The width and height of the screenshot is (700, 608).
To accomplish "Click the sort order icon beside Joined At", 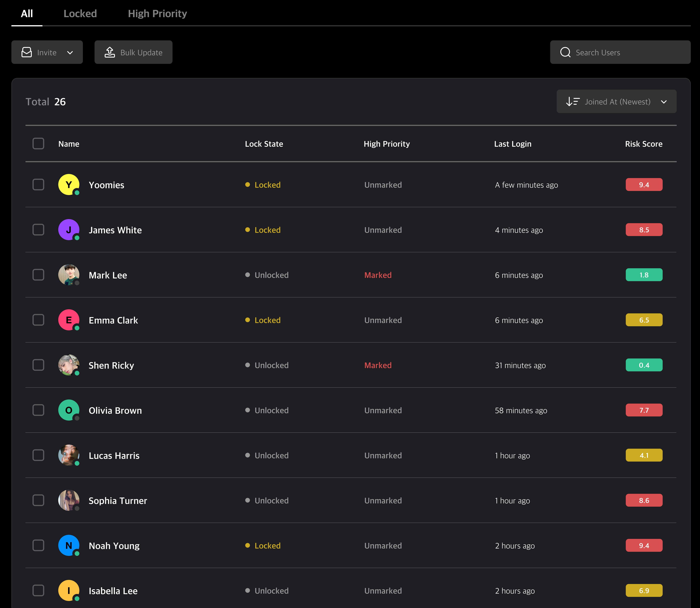I will point(572,101).
